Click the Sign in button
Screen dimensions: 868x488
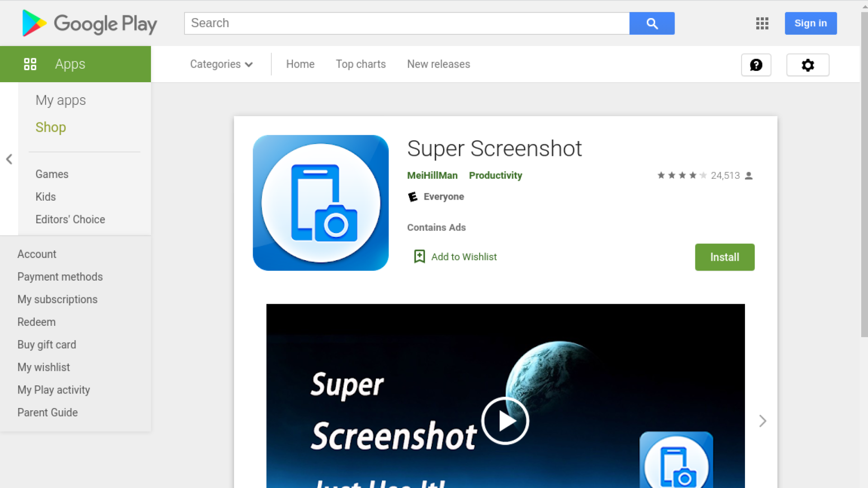click(810, 23)
